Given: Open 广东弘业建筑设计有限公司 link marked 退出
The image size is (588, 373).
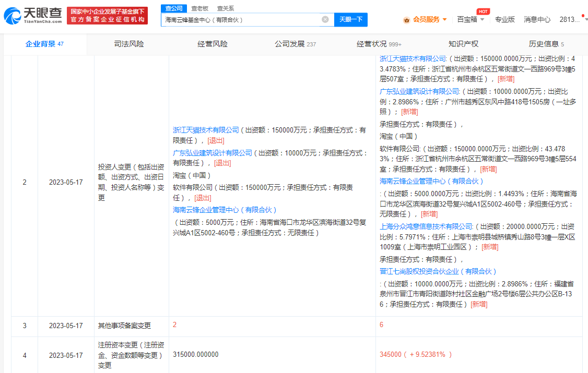Looking at the screenshot, I should tap(212, 153).
